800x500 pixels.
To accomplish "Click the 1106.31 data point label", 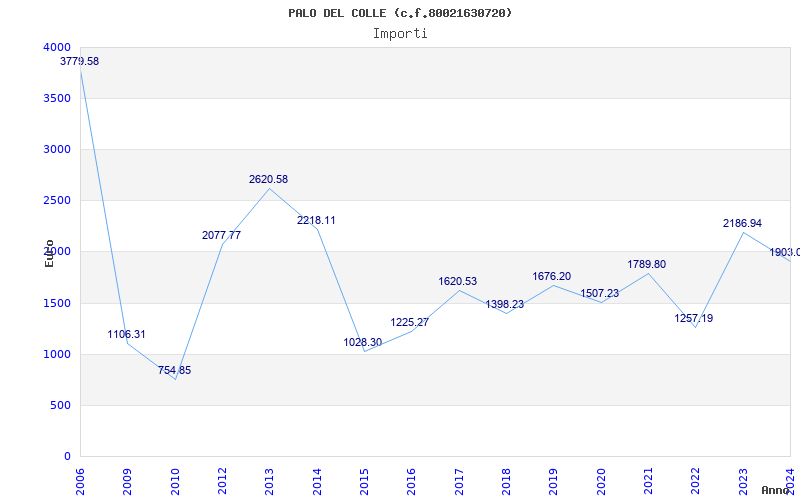I will 127,334.
